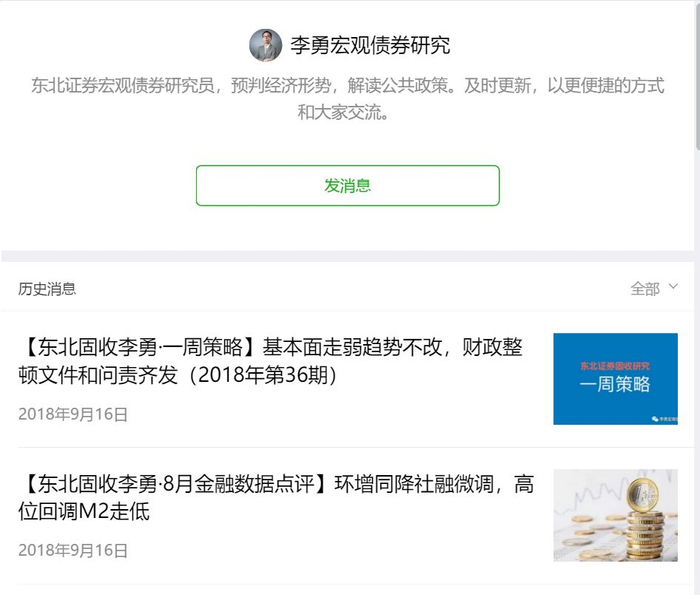
Task: Open the 全部 filter dropdown
Action: click(654, 288)
